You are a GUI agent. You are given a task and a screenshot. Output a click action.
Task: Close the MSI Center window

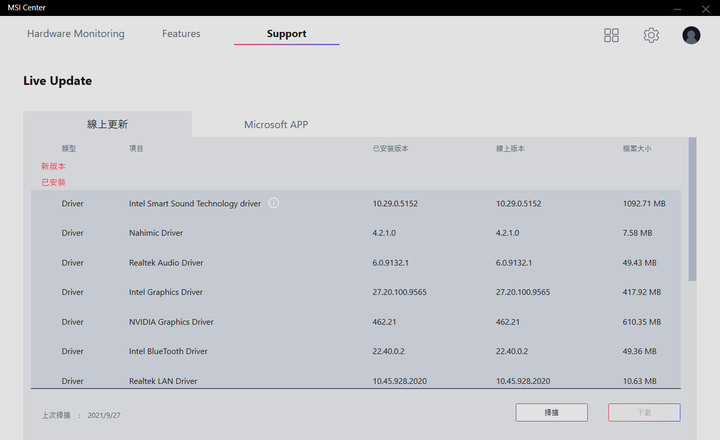click(706, 8)
